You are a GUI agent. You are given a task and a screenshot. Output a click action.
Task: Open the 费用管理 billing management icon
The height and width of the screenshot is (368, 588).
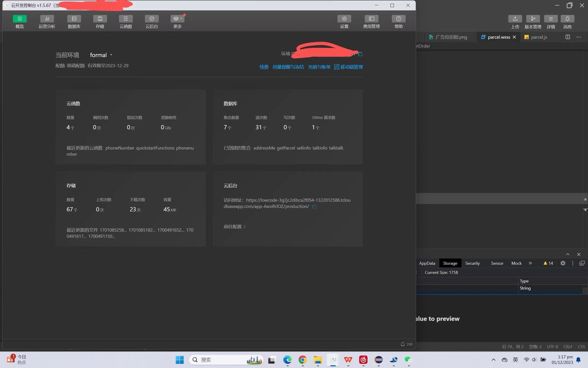371,19
